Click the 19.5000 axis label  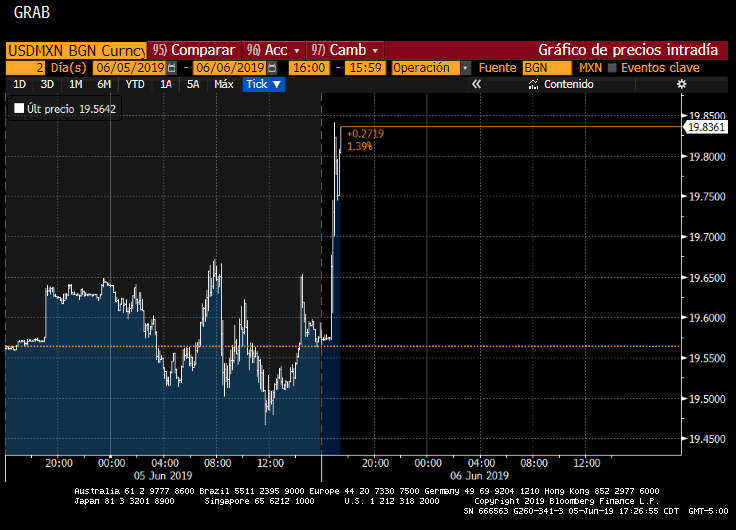(707, 399)
